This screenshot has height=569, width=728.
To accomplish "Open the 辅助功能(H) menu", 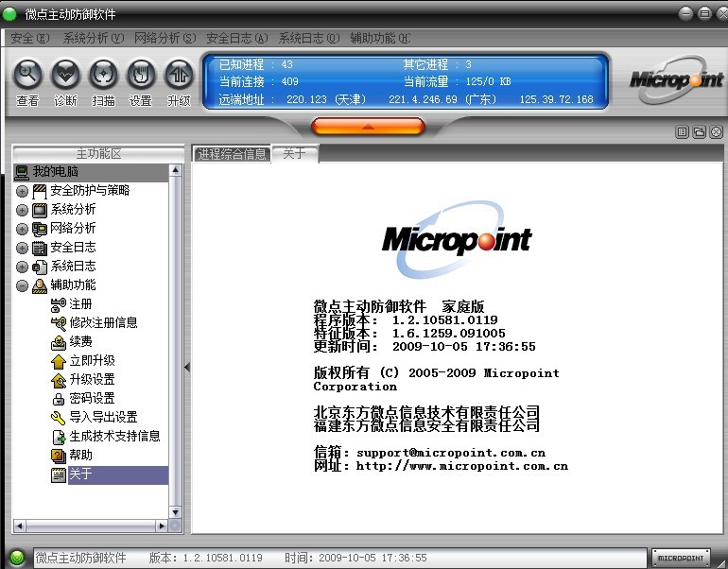I will (x=380, y=38).
